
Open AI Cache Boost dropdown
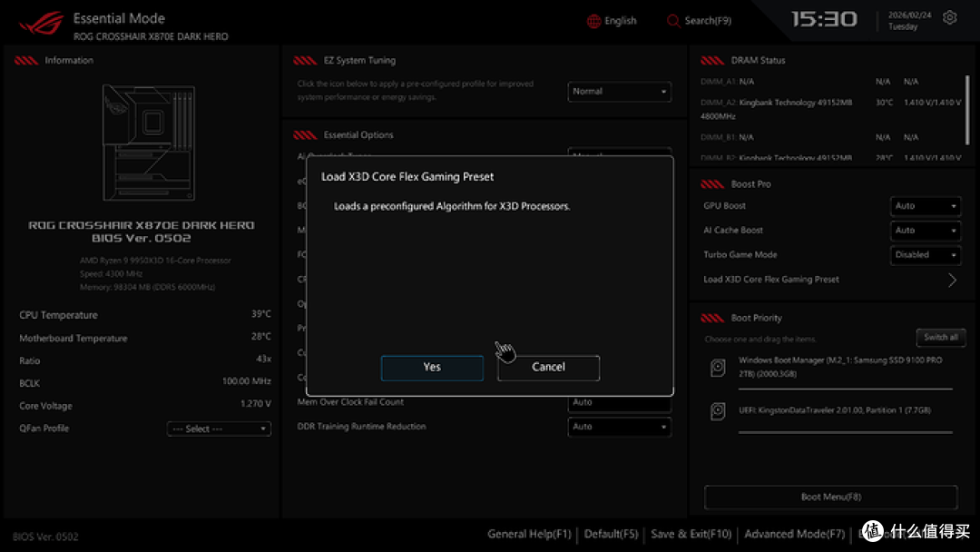(x=926, y=231)
